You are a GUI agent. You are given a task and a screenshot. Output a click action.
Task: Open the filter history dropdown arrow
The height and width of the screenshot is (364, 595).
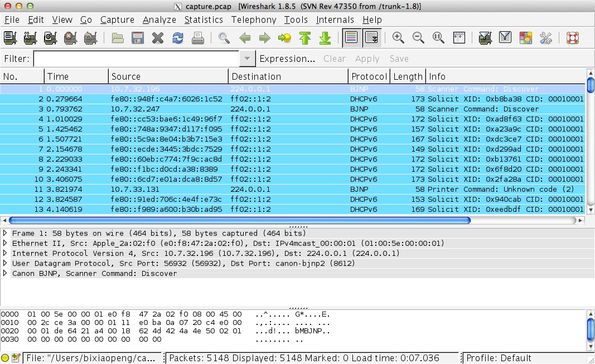[x=247, y=59]
